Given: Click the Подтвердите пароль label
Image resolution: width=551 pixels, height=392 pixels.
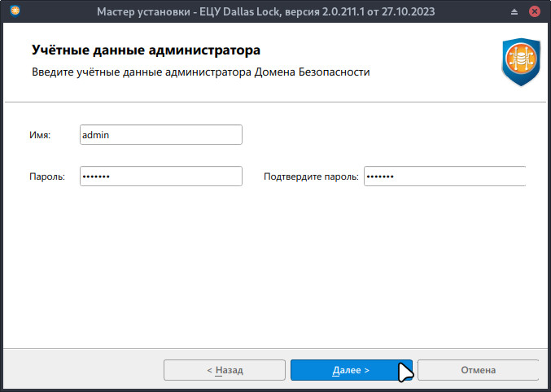Looking at the screenshot, I should click(x=311, y=177).
